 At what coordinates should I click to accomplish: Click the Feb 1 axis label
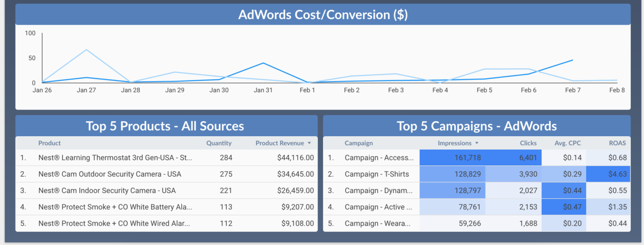click(307, 90)
